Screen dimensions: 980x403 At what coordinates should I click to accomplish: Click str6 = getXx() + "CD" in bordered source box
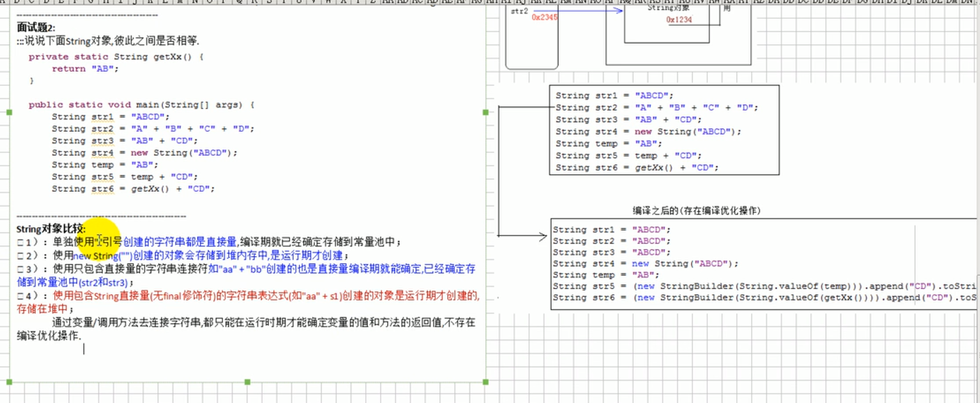[x=637, y=168]
